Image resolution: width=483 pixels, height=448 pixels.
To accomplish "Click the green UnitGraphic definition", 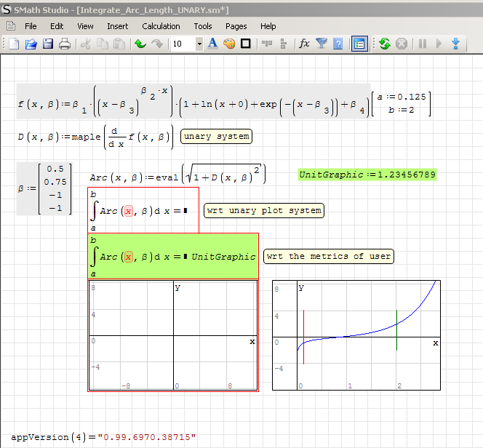I will coord(367,175).
